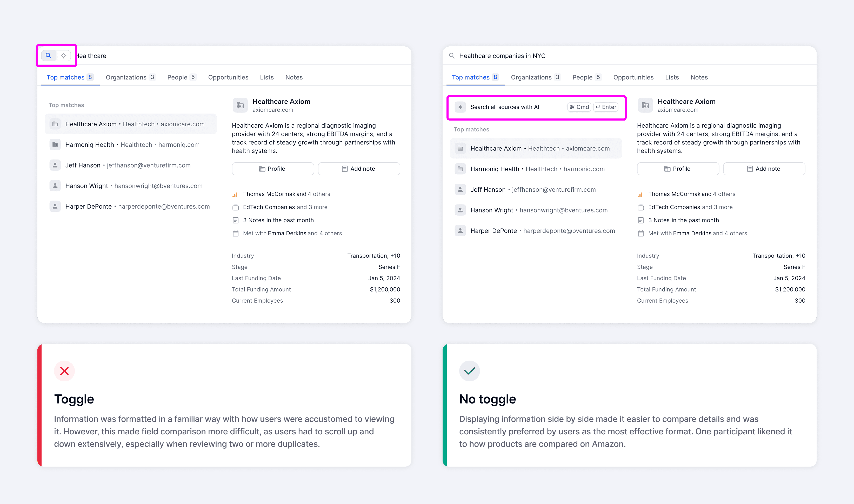Click the sparkle icon beside Search all sources

pyautogui.click(x=460, y=107)
